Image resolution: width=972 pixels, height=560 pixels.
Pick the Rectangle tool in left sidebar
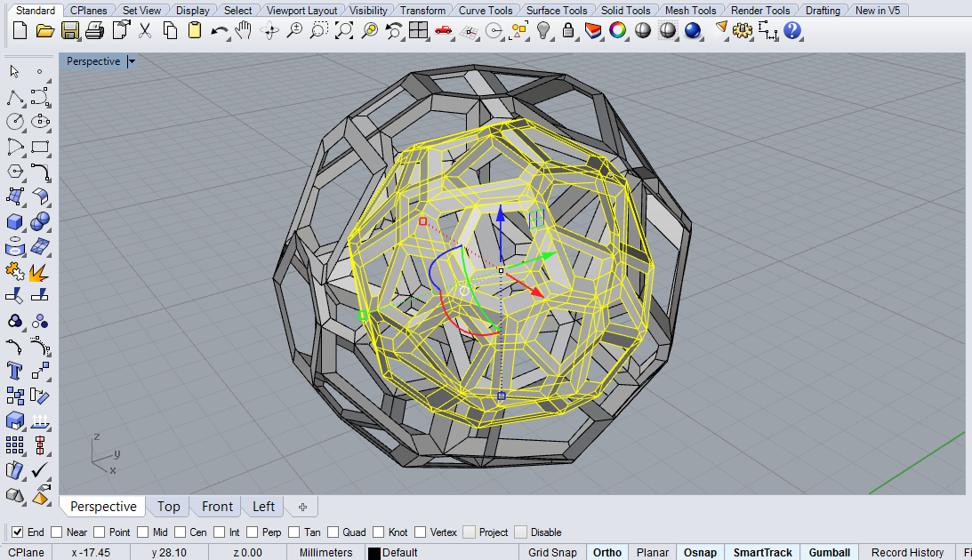pos(40,147)
